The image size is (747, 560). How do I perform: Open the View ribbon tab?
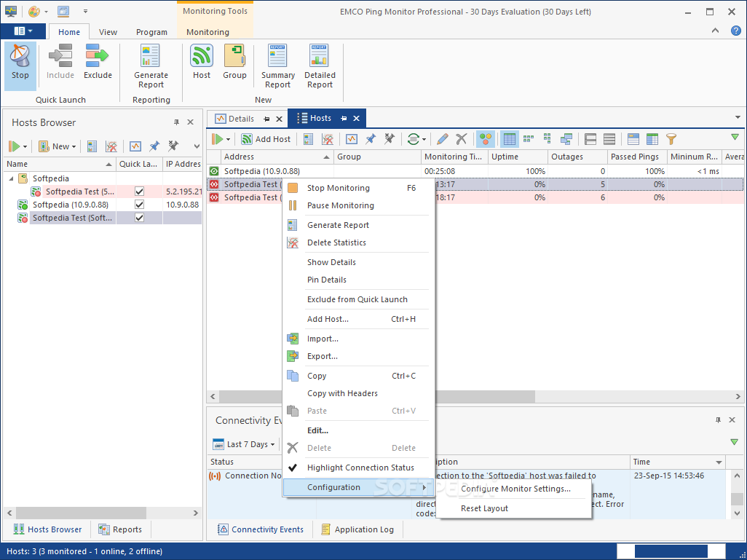(108, 32)
